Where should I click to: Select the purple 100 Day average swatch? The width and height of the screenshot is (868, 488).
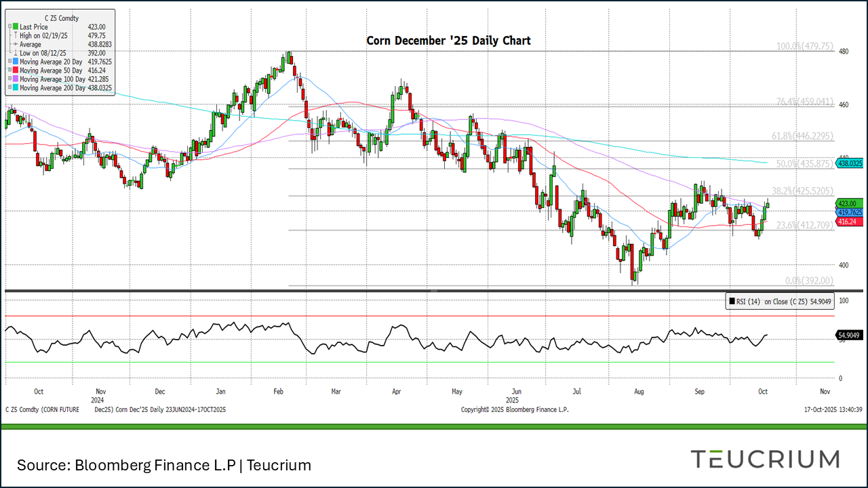16,79
